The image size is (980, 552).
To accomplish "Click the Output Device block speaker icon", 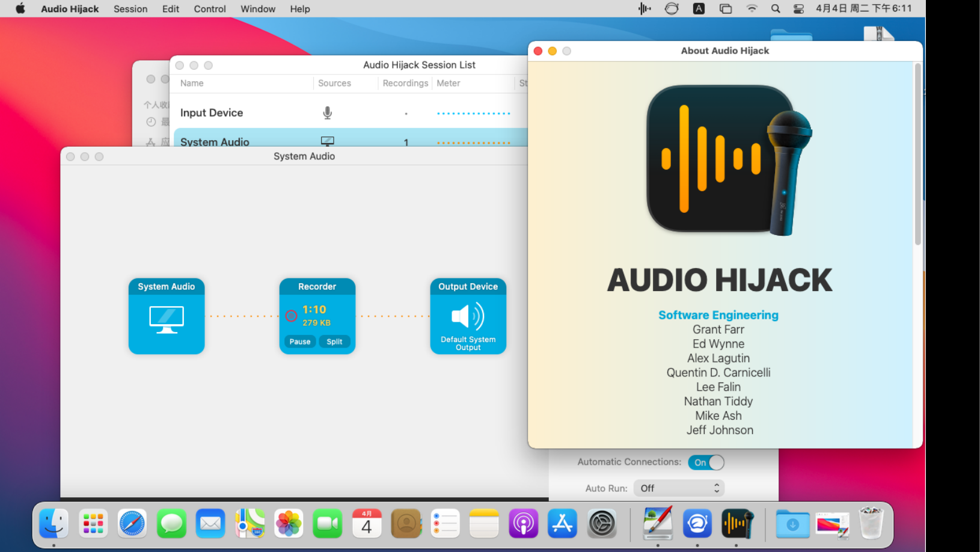I will click(468, 316).
